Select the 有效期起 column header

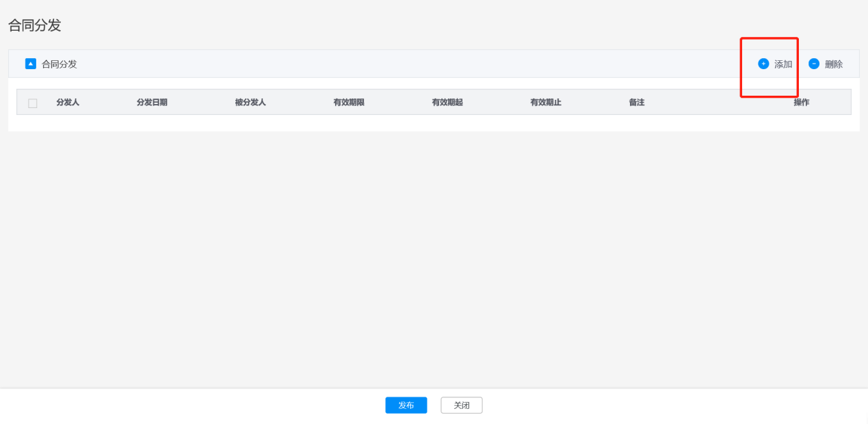pyautogui.click(x=447, y=103)
